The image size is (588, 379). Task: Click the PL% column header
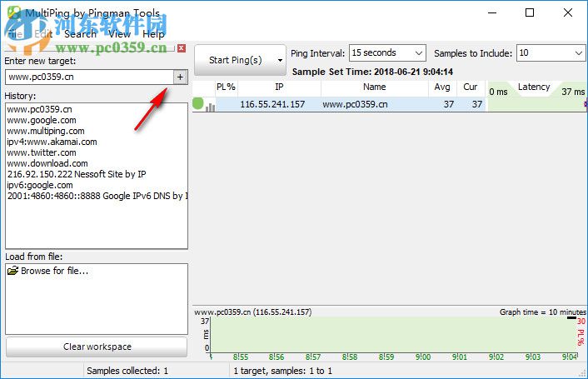coord(227,87)
